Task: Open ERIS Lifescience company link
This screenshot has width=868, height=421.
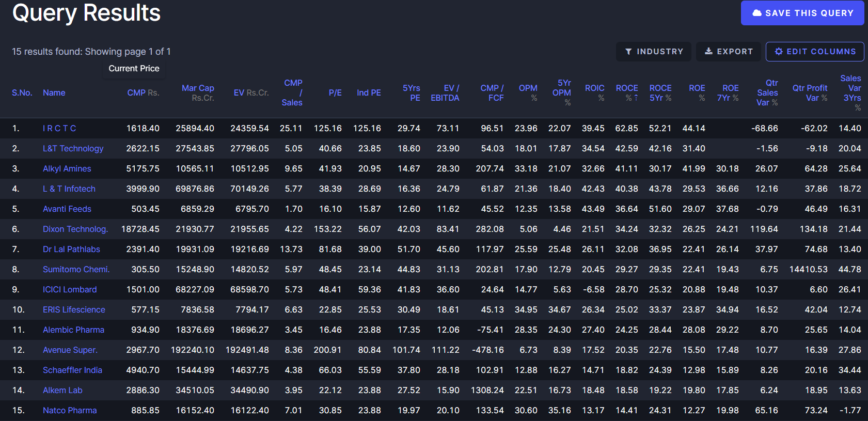Action: tap(74, 309)
